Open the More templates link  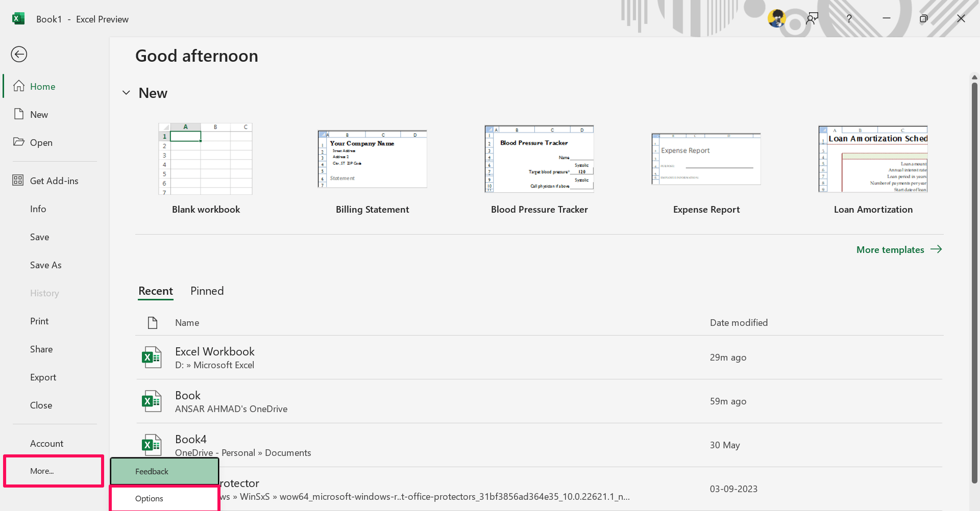tap(899, 249)
